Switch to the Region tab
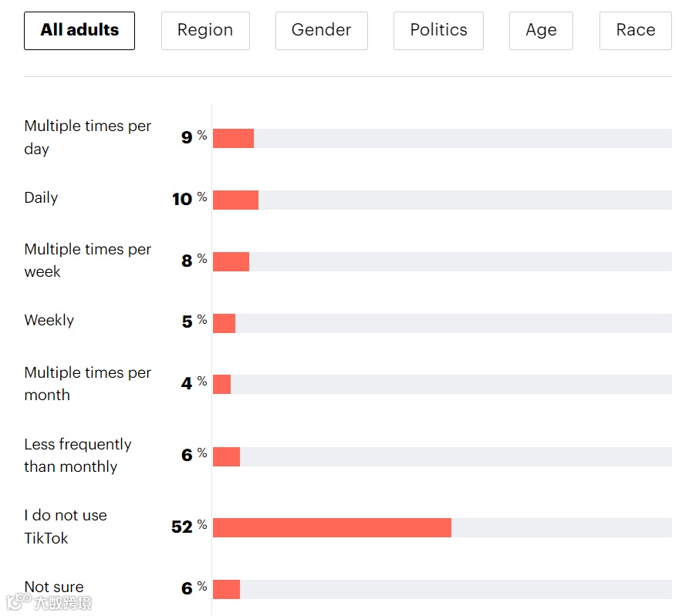This screenshot has width=699, height=616. (205, 31)
